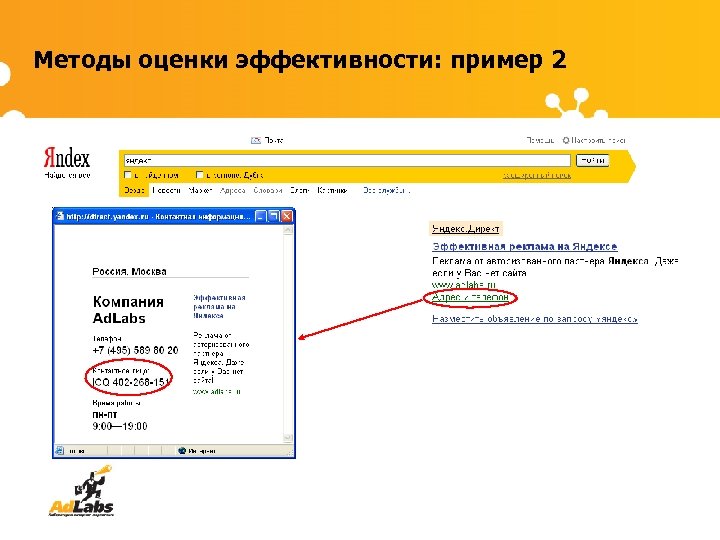Minimize the direct.yandex.ru popup window
Image resolution: width=720 pixels, height=540 pixels.
click(x=261, y=216)
